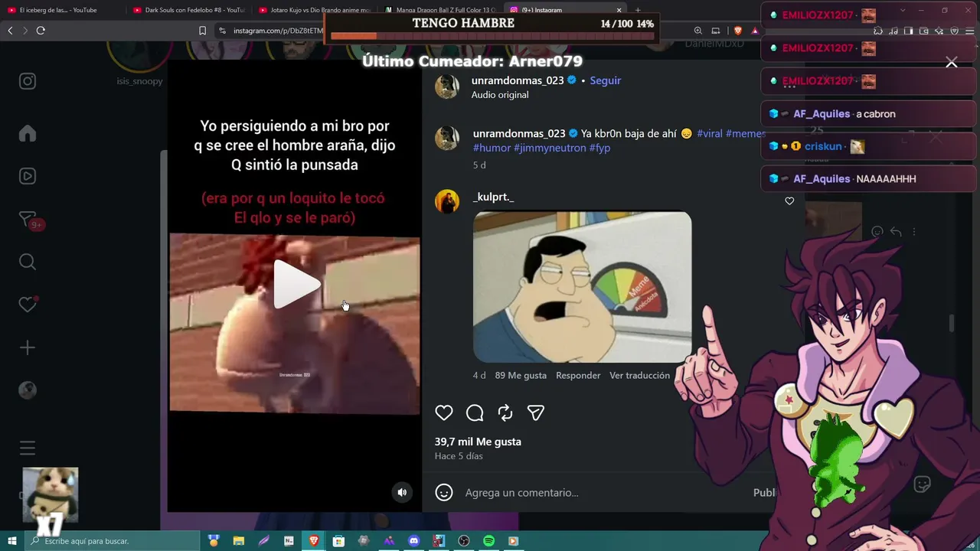Open Notion from taskbar
The width and height of the screenshot is (980, 551).
(289, 541)
